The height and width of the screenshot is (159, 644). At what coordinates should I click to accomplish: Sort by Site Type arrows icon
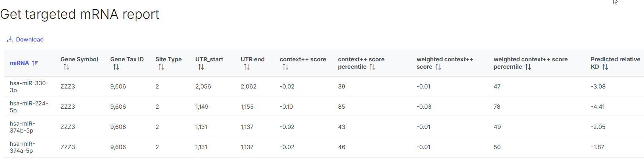(x=161, y=67)
